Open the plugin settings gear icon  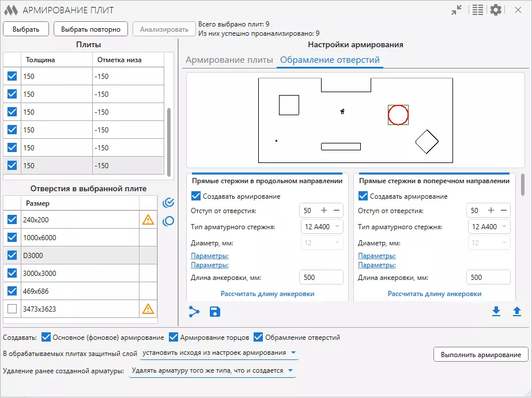point(496,10)
